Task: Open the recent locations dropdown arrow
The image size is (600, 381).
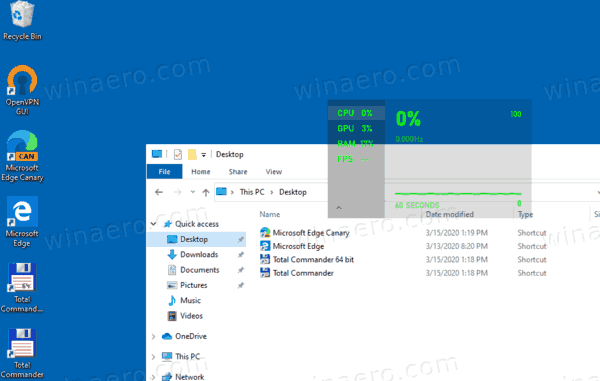Action: [193, 192]
